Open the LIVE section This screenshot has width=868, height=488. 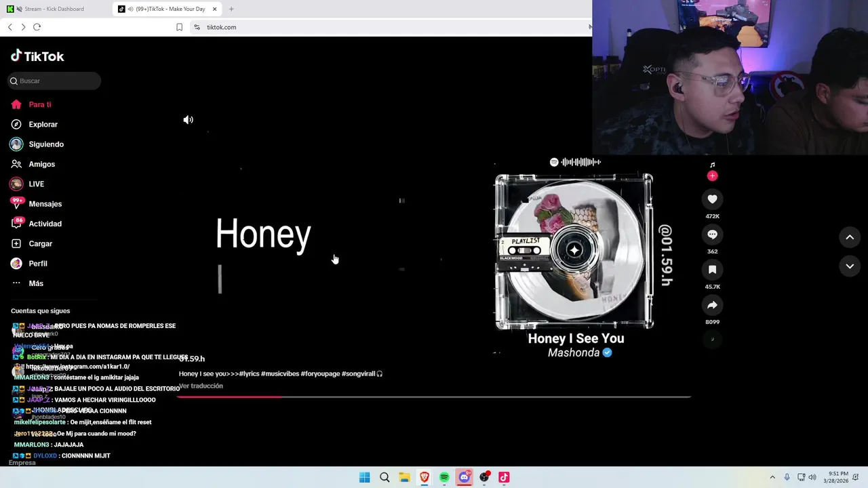(27, 184)
